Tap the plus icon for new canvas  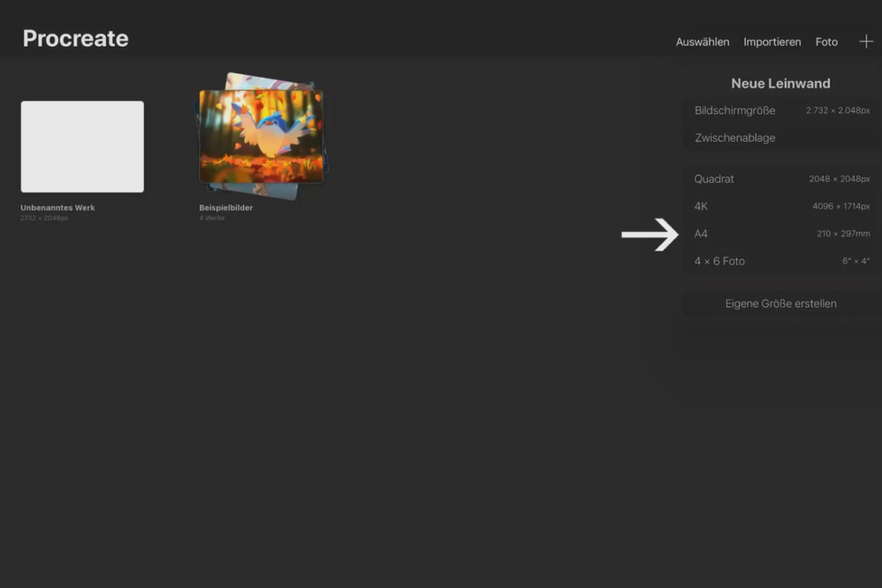[x=866, y=42]
